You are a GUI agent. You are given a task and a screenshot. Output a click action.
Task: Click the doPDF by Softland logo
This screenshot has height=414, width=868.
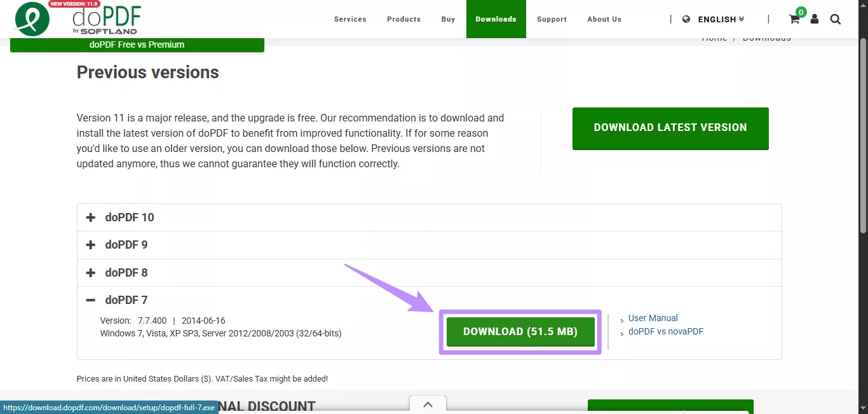(x=76, y=19)
